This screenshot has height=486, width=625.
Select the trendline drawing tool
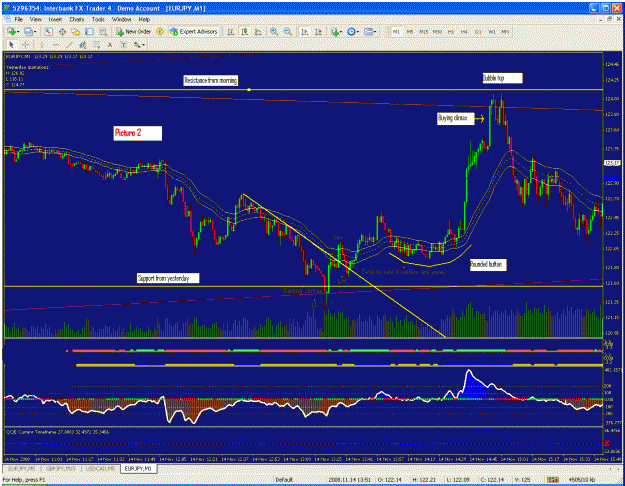point(69,45)
